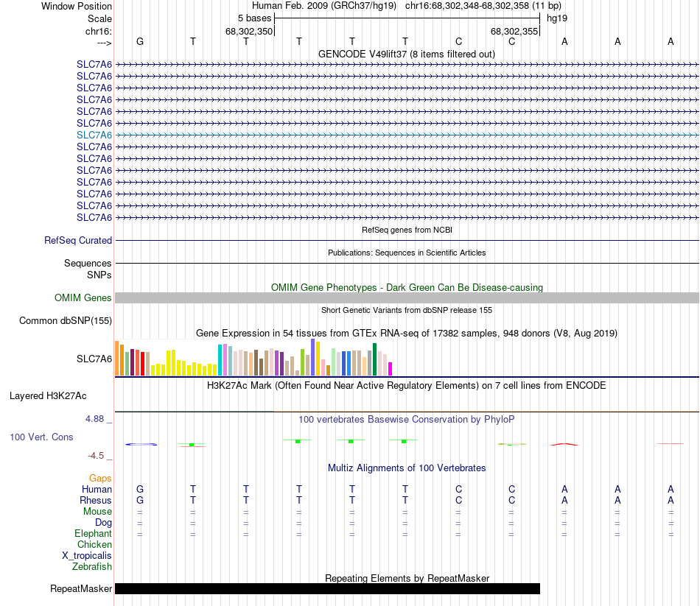This screenshot has height=606, width=700.
Task: Click the dark green GTEx expression bar
Action: click(x=374, y=359)
